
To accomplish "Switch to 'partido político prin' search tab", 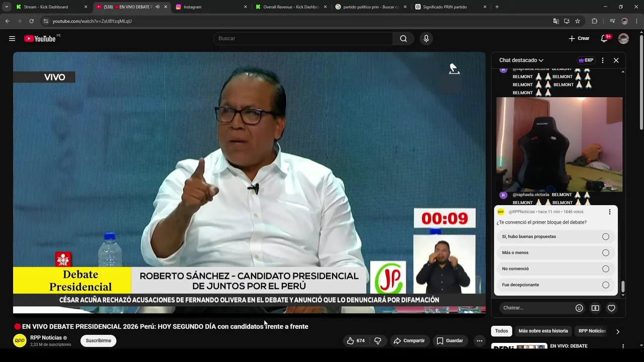I will pyautogui.click(x=371, y=7).
